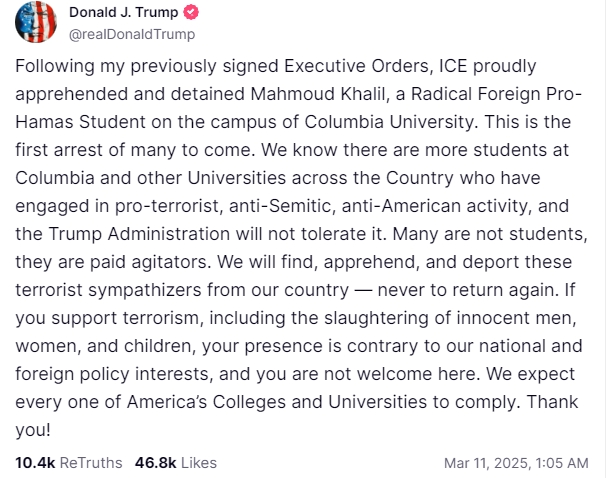Click the profile avatar picture

[37, 24]
